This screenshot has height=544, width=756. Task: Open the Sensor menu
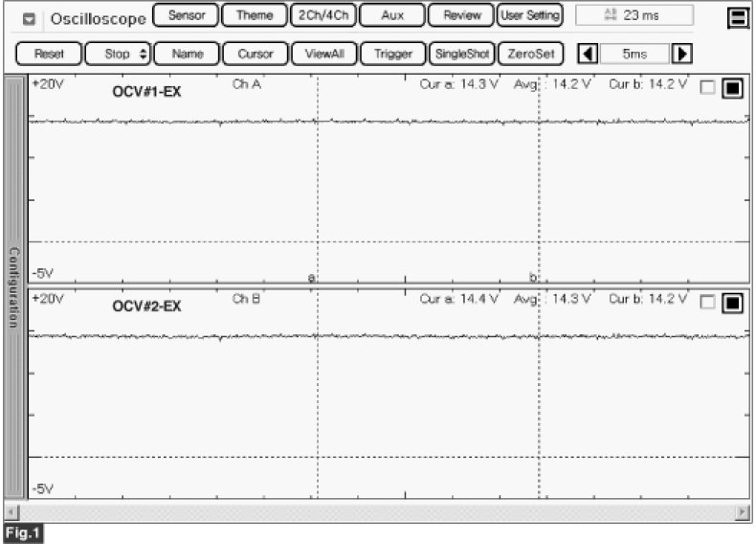pyautogui.click(x=186, y=16)
